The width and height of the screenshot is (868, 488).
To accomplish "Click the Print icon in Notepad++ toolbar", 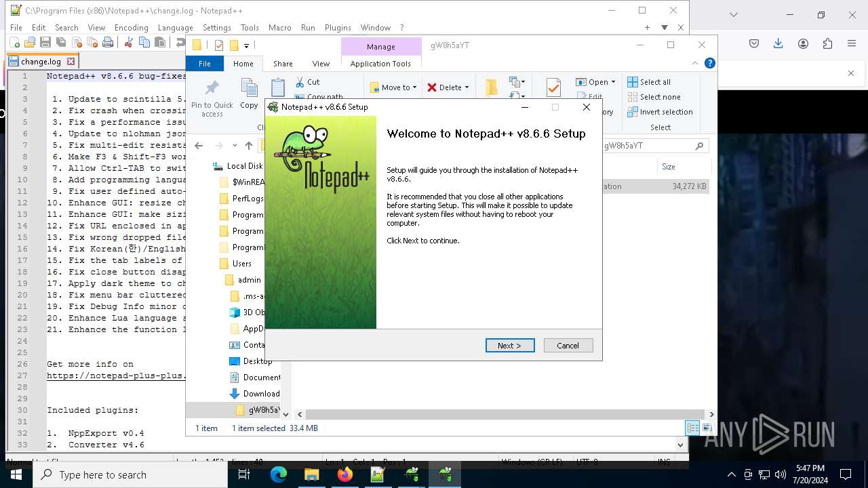I will 108,42.
